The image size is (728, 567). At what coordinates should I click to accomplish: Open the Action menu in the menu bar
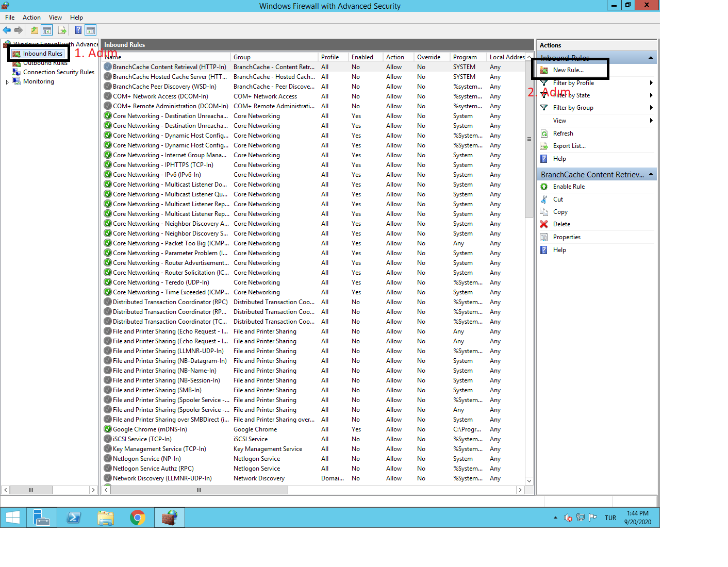click(x=31, y=18)
